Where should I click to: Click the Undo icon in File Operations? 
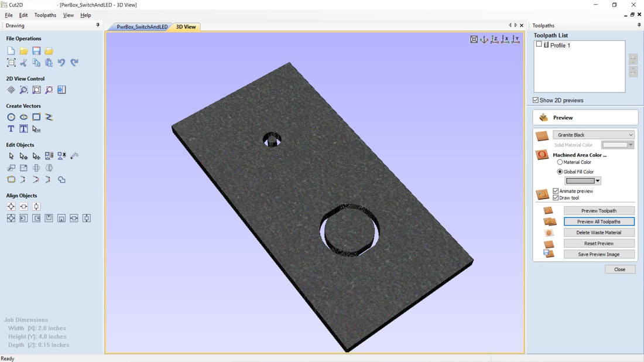[x=61, y=63]
